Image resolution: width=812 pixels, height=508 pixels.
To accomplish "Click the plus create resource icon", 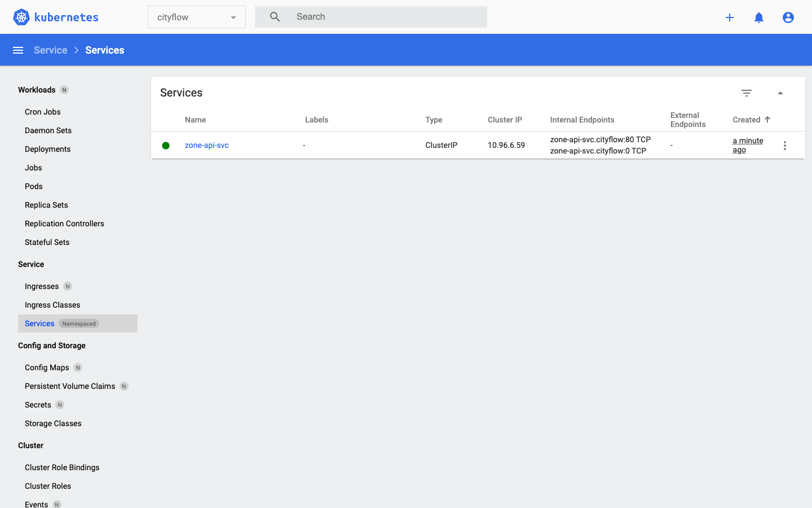I will pyautogui.click(x=730, y=17).
